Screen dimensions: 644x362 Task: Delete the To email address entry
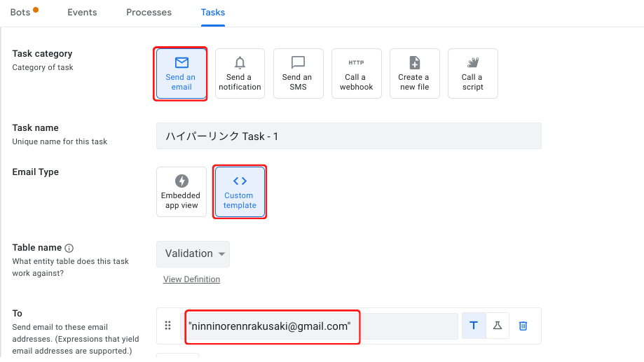click(523, 326)
